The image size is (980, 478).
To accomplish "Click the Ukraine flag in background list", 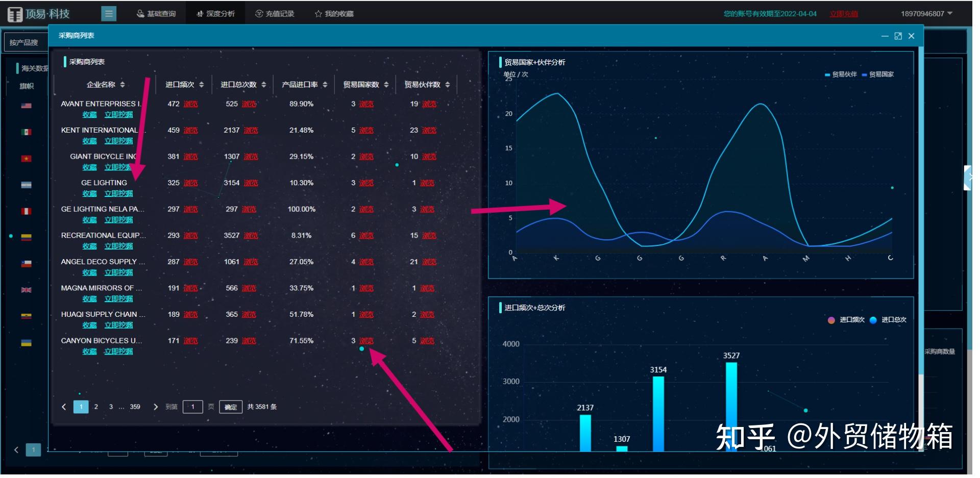I will (x=27, y=343).
